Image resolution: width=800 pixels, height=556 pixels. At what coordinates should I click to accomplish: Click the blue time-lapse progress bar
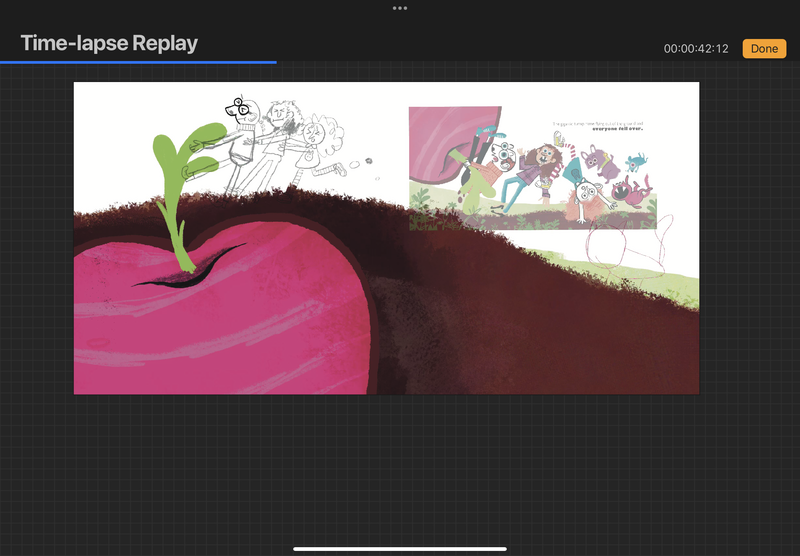[x=138, y=62]
